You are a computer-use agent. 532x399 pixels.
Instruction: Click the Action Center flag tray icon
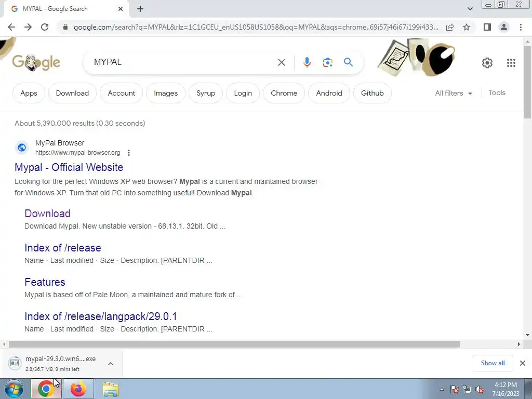tap(455, 389)
